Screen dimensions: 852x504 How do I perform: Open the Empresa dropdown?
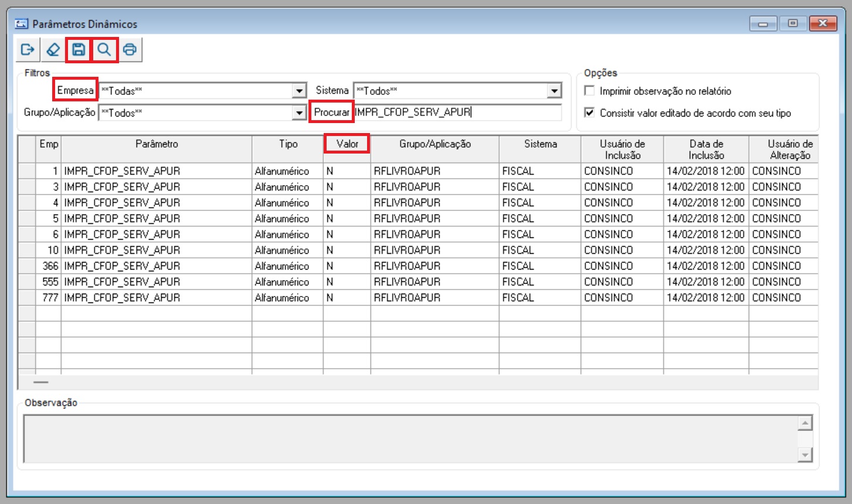[299, 91]
